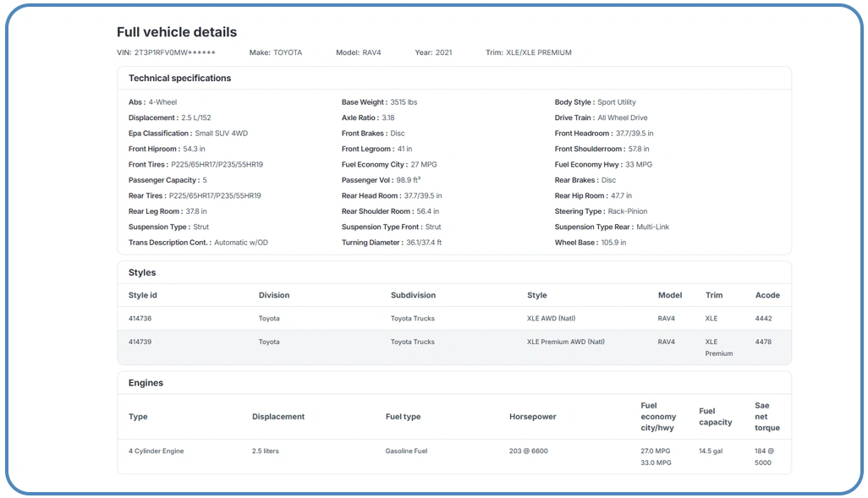Click the Drive Train All Wheel Drive entry
The width and height of the screenshot is (868, 498).
[x=601, y=118]
